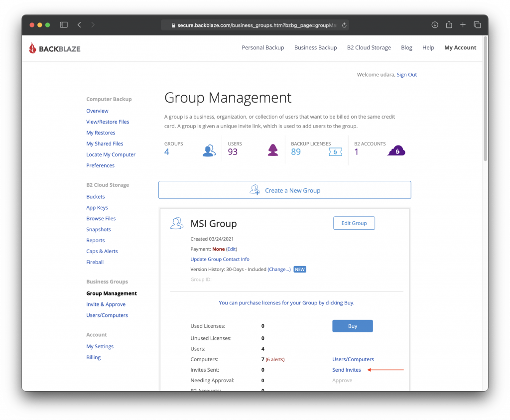
Task: Open App Keys in sidebar
Action: [x=97, y=208]
